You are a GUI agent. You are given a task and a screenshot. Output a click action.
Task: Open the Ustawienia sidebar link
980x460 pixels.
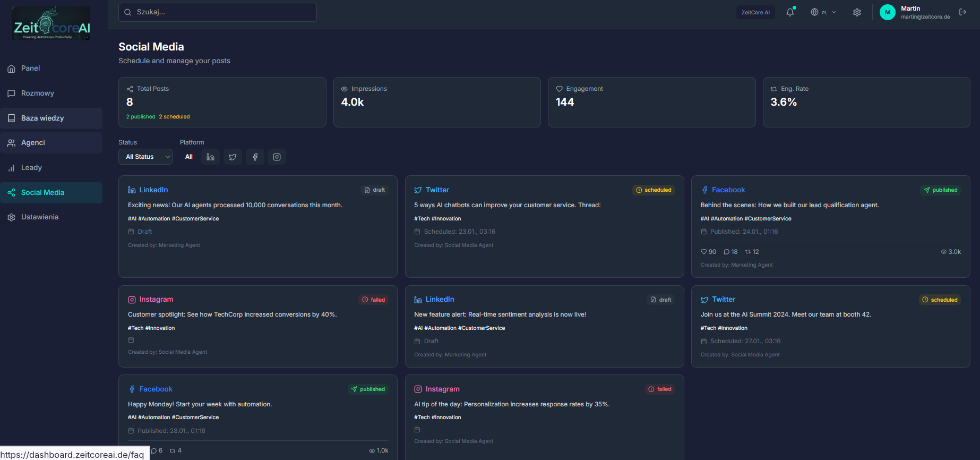tap(40, 217)
